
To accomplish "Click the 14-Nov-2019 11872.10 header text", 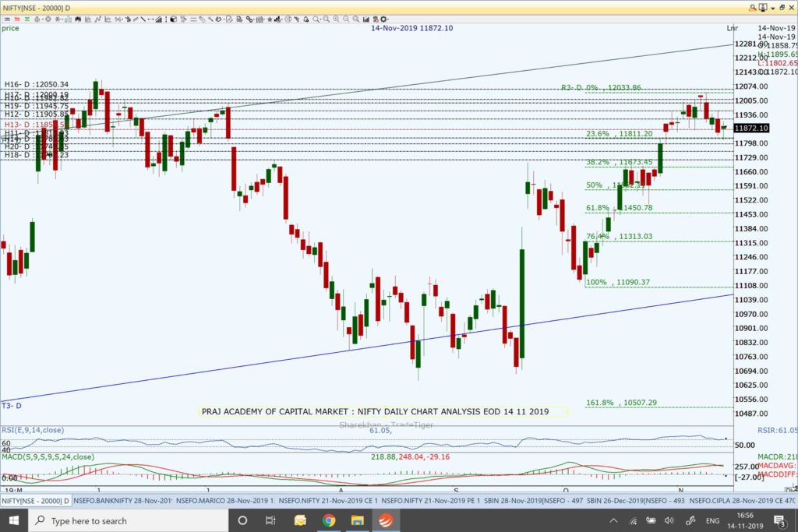I will (x=411, y=28).
